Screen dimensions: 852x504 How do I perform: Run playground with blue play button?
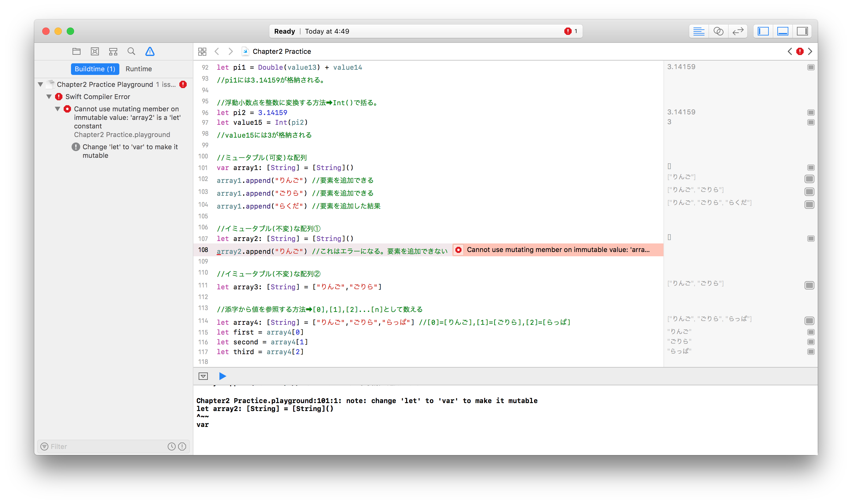[x=222, y=376]
